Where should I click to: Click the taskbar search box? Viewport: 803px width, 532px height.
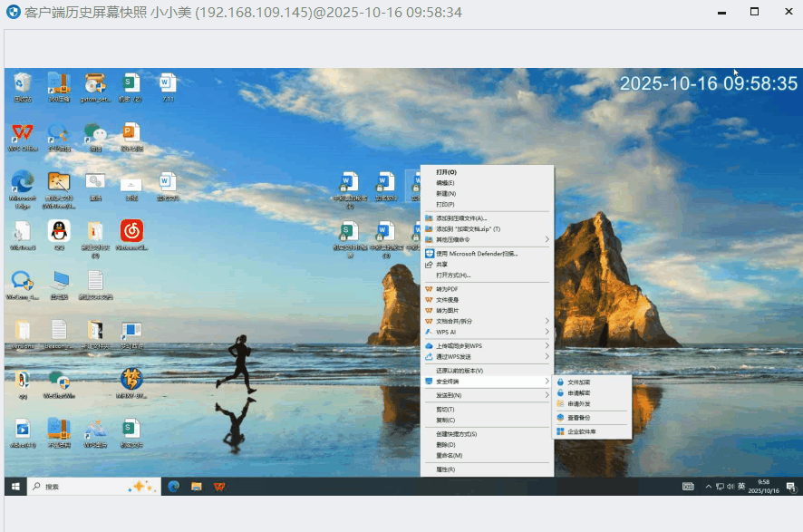point(93,487)
